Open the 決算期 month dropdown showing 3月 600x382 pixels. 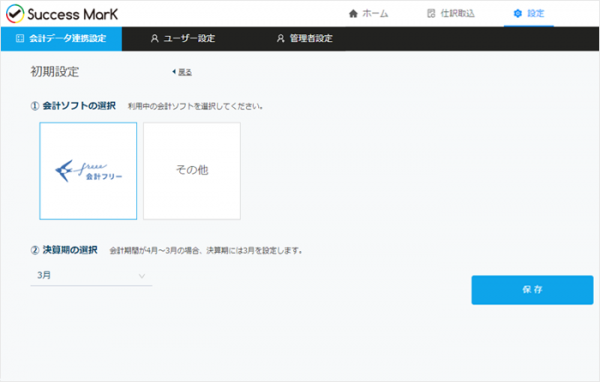(x=91, y=276)
